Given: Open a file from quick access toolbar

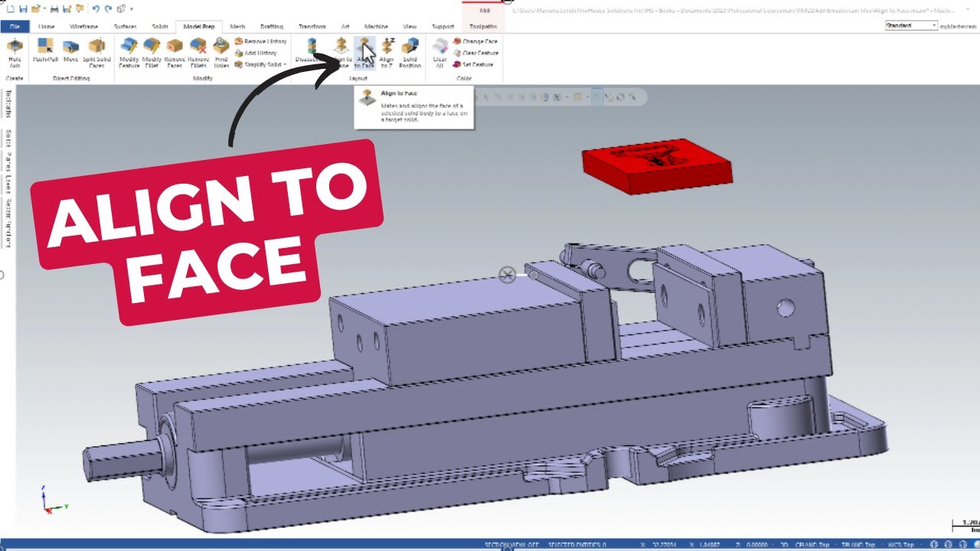Looking at the screenshot, I should (x=36, y=8).
